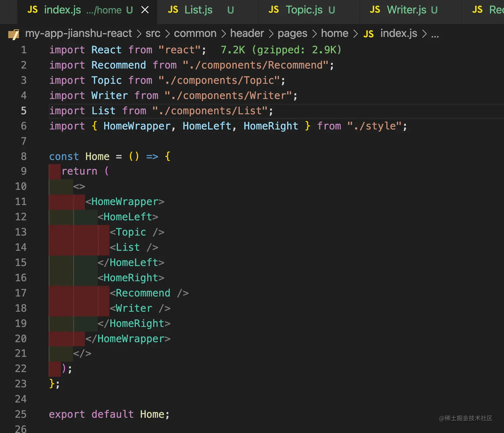Click the <Writer /> JSX element
The width and height of the screenshot is (504, 433).
point(140,308)
